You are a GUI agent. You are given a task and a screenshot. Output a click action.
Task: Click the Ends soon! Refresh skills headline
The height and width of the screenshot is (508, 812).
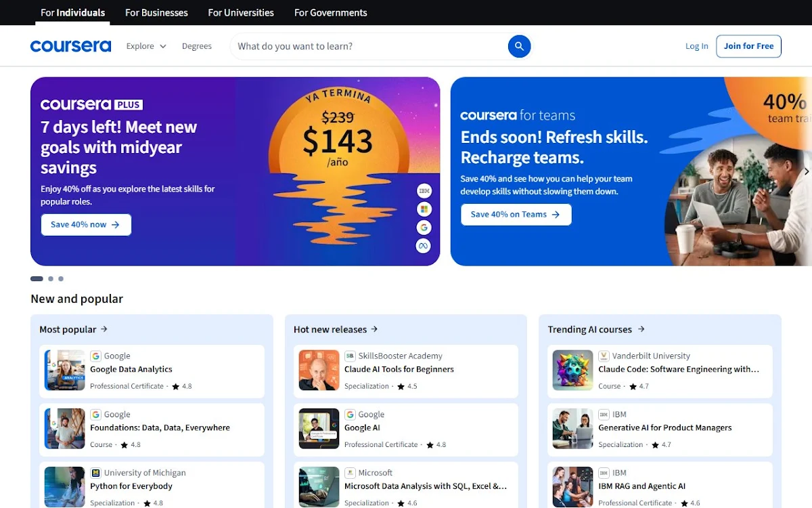coord(554,147)
